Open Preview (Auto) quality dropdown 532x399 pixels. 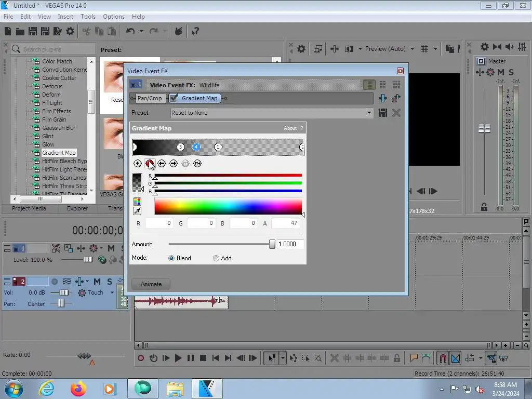[412, 49]
